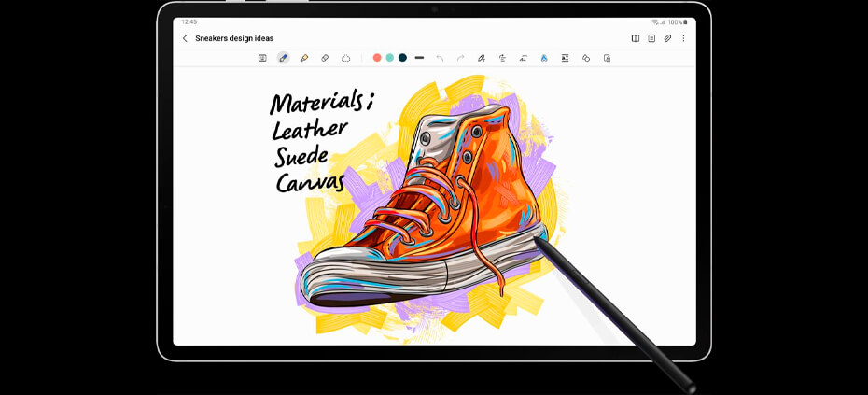Select the keyboard text input tool

coord(262,58)
